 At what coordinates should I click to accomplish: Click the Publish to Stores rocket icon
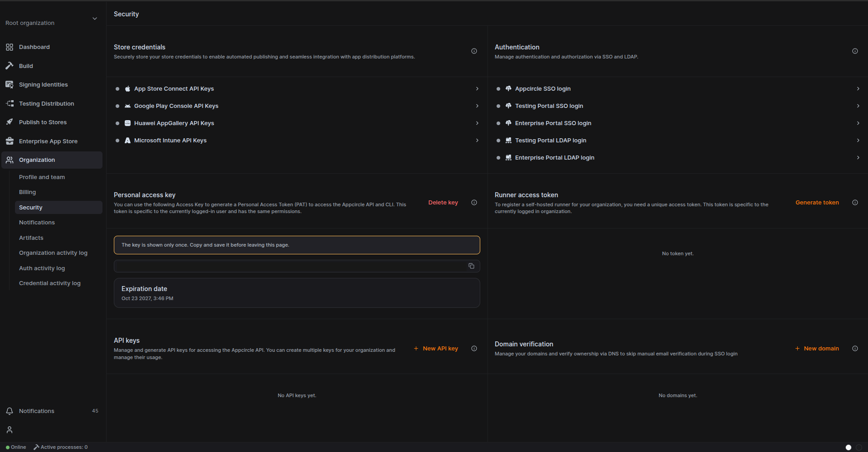[x=10, y=122]
